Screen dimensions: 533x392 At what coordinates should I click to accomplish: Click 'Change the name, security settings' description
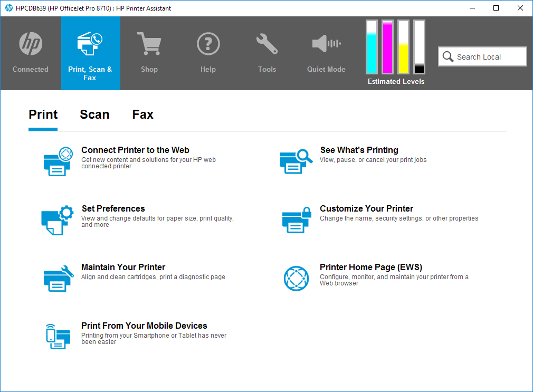point(399,218)
